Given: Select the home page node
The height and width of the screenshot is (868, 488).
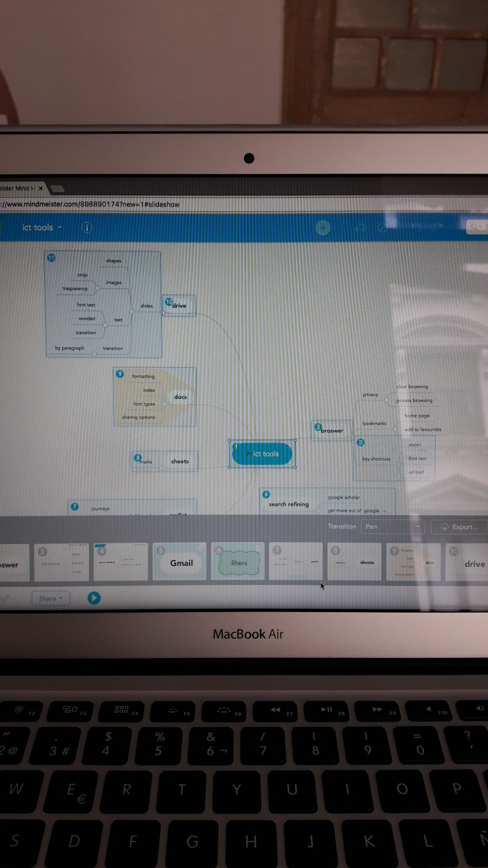Looking at the screenshot, I should tap(417, 416).
